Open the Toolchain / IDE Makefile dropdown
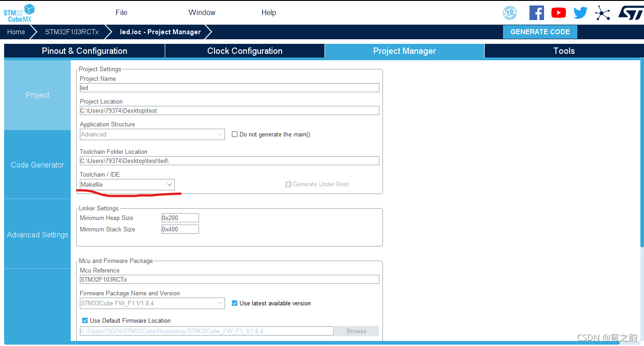 [x=127, y=184]
